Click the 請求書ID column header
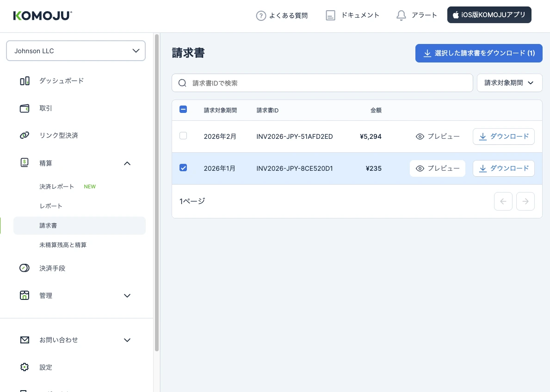This screenshot has width=550, height=392. click(x=267, y=110)
